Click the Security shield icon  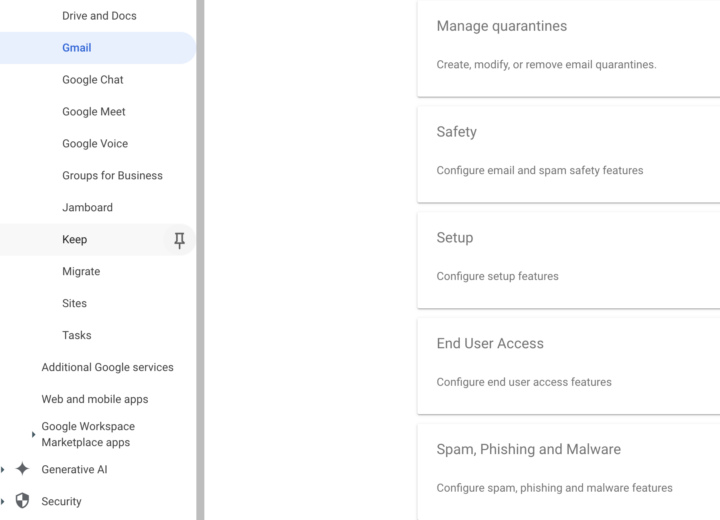22,501
